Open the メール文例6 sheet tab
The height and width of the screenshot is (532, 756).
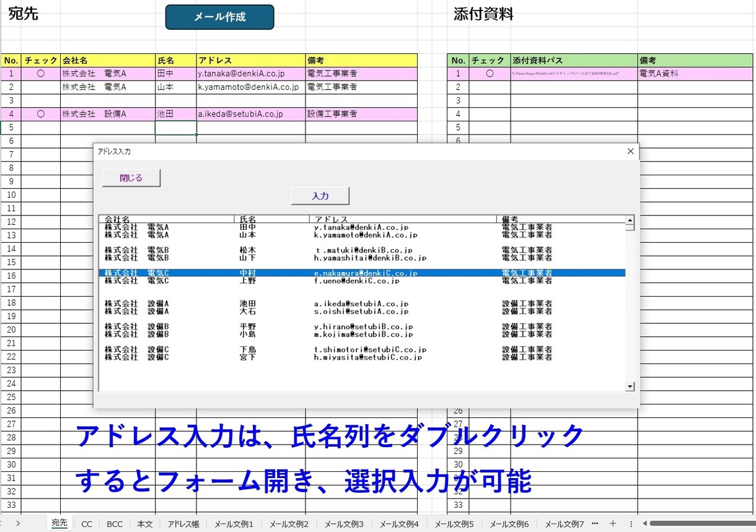pos(509,524)
